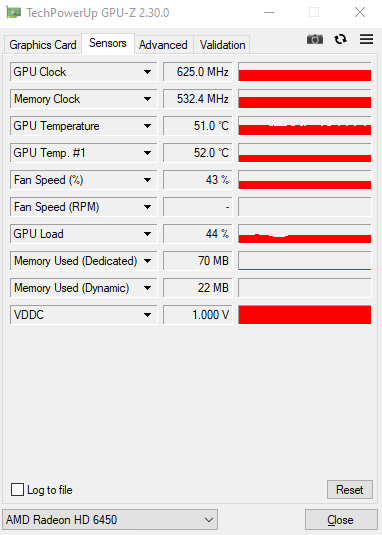Click the Reset button
The height and width of the screenshot is (535, 382).
350,490
